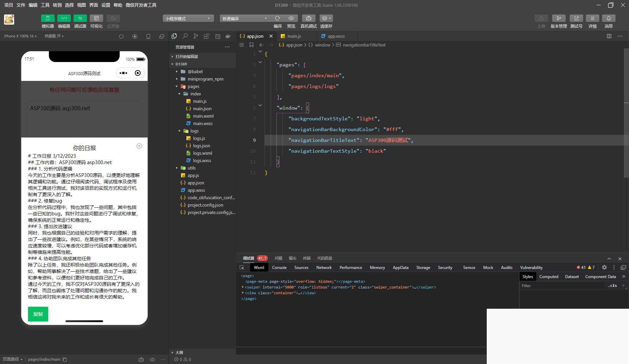Expand the utils folder in file tree
The width and height of the screenshot is (629, 364).
pyautogui.click(x=191, y=168)
